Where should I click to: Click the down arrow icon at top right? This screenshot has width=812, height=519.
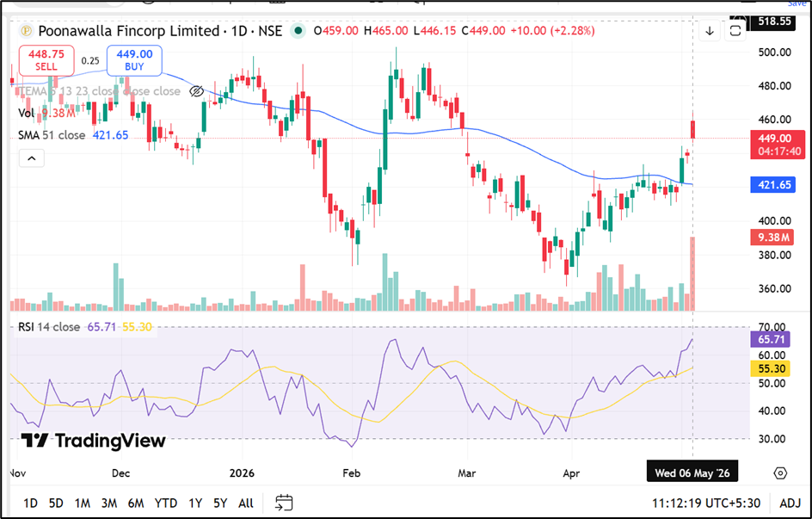pyautogui.click(x=710, y=31)
